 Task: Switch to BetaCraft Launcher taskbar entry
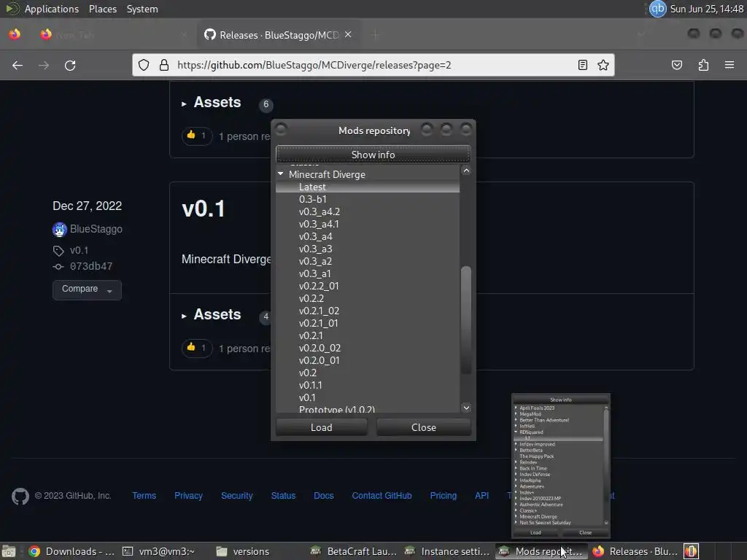coord(354,551)
